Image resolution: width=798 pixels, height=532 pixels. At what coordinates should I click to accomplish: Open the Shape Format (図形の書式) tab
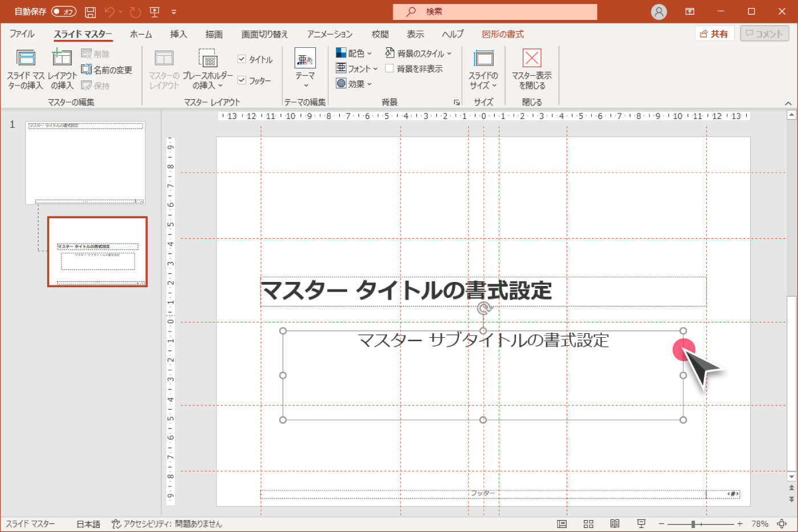pos(503,34)
